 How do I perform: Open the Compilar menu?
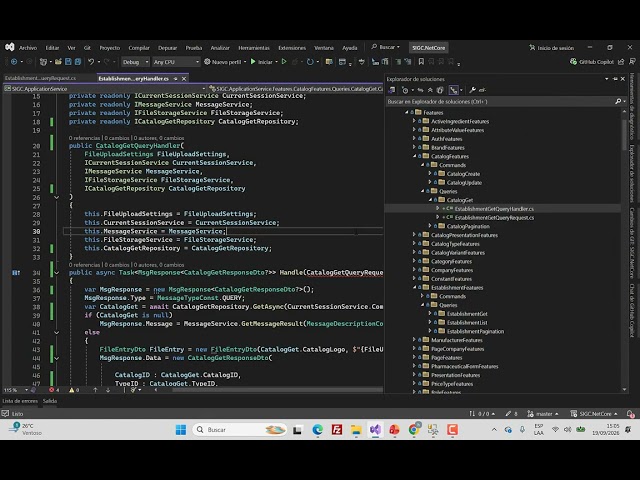pyautogui.click(x=139, y=48)
